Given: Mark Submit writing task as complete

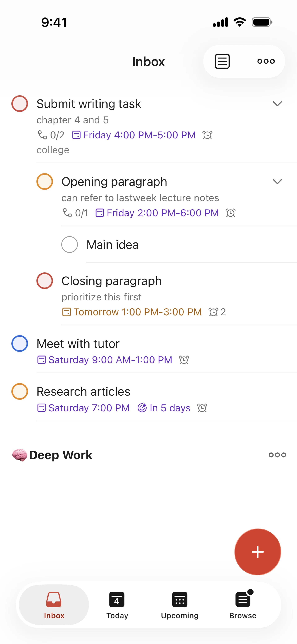Looking at the screenshot, I should (x=19, y=104).
